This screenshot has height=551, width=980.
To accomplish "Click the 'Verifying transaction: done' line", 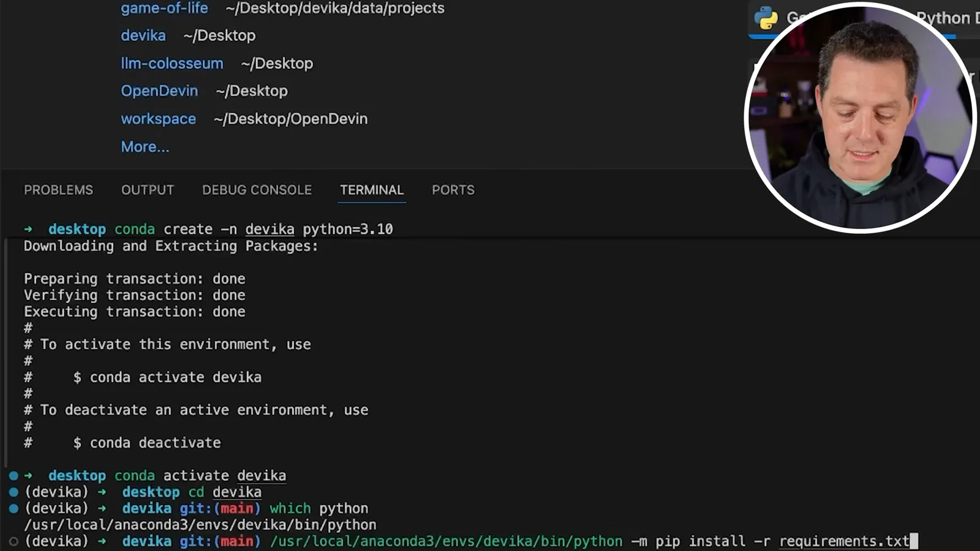I will 134,295.
